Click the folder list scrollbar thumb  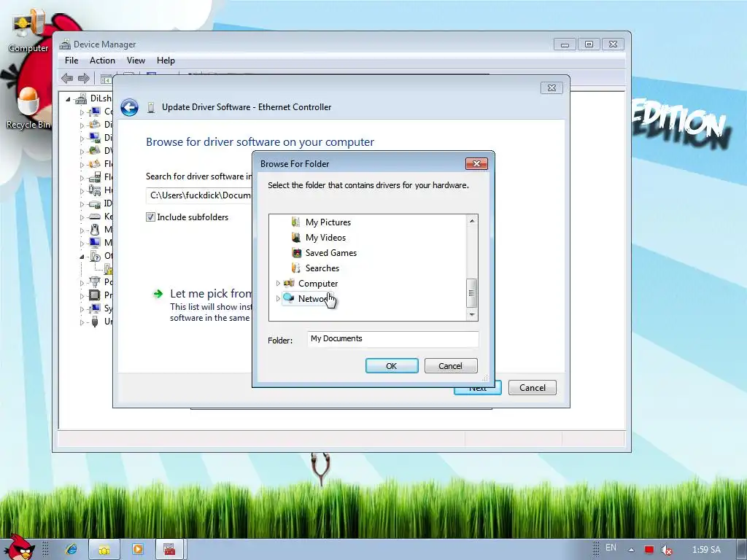point(471,293)
